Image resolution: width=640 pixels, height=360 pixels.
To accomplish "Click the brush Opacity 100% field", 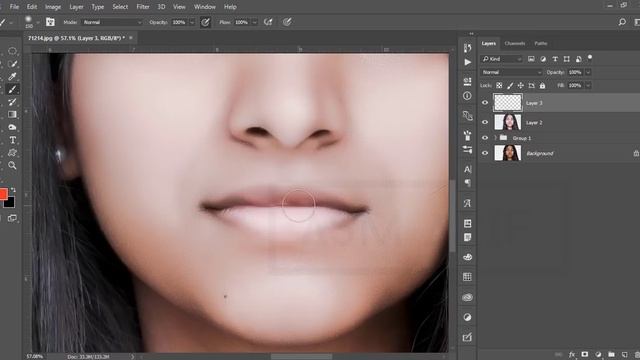I will (x=179, y=22).
